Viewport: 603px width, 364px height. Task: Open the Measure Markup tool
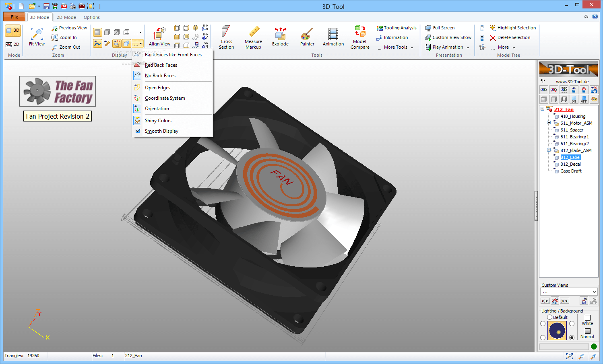tap(253, 37)
